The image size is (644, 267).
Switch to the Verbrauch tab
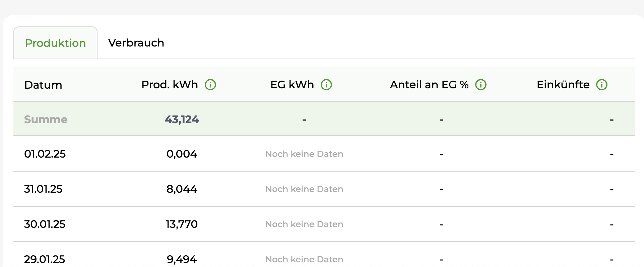click(x=136, y=43)
